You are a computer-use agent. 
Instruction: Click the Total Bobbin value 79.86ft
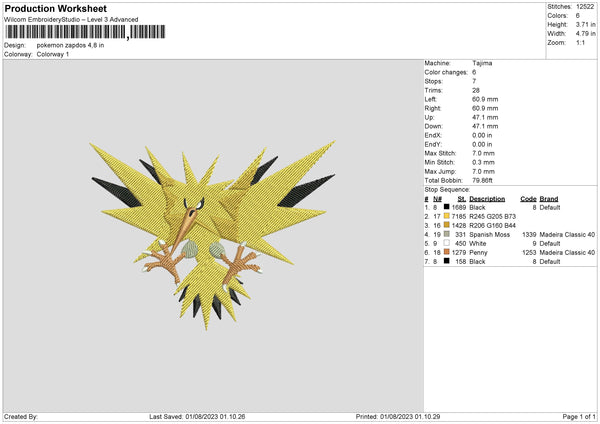(x=483, y=180)
